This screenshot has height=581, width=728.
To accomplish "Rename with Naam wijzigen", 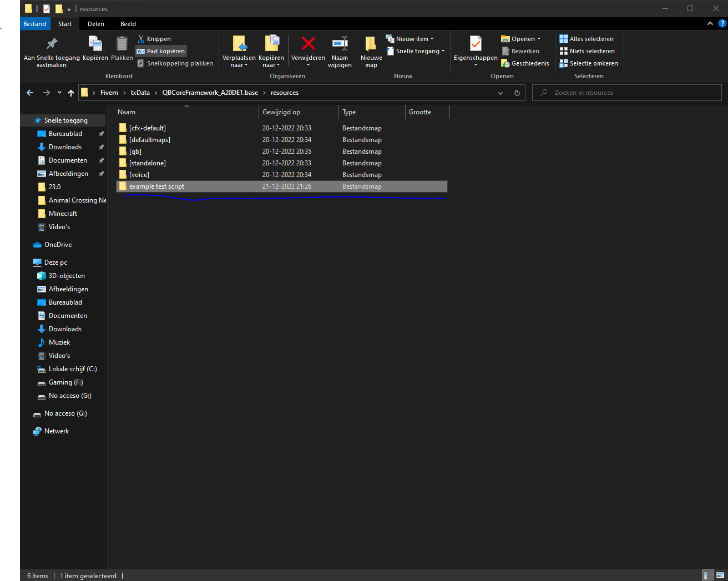I will point(340,52).
